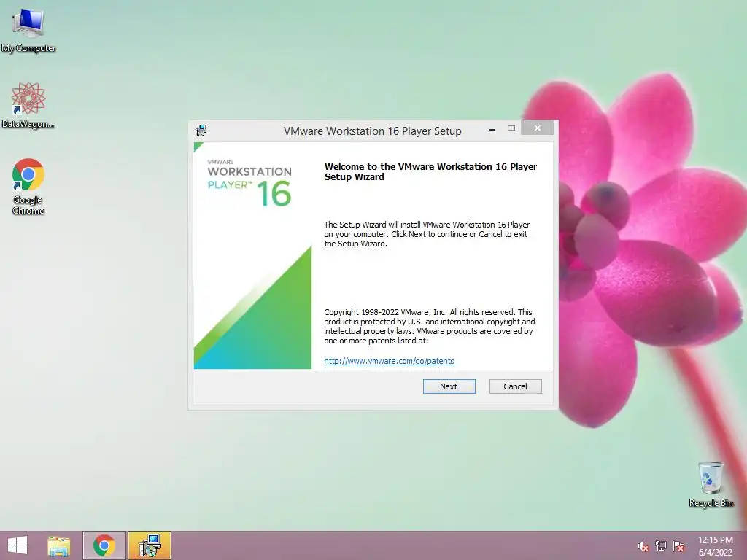Select the My Computer desktop icon
This screenshot has height=560, width=747.
click(28, 31)
